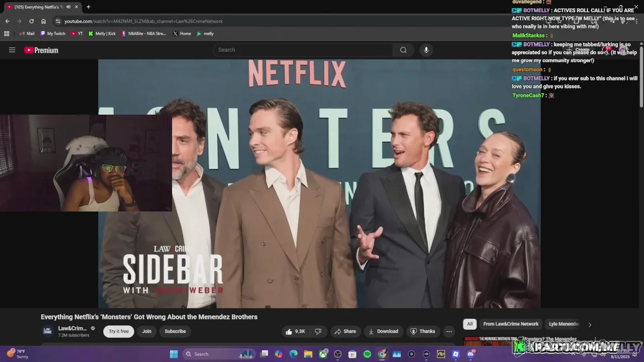
Task: Open a new browser tab with plus
Action: 89,7
